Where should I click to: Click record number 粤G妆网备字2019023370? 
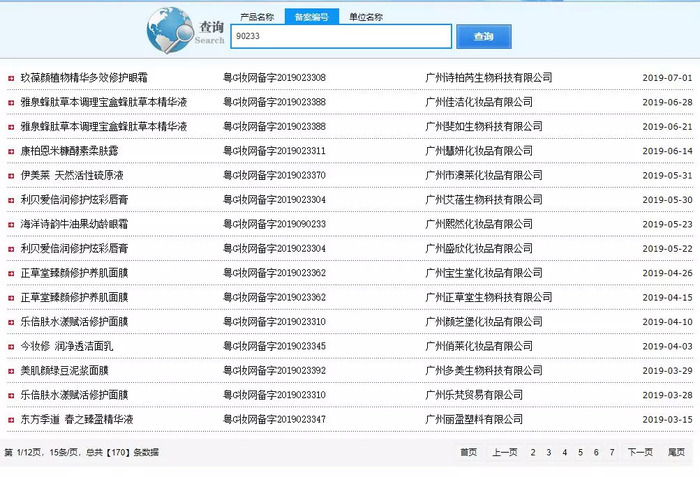[275, 176]
